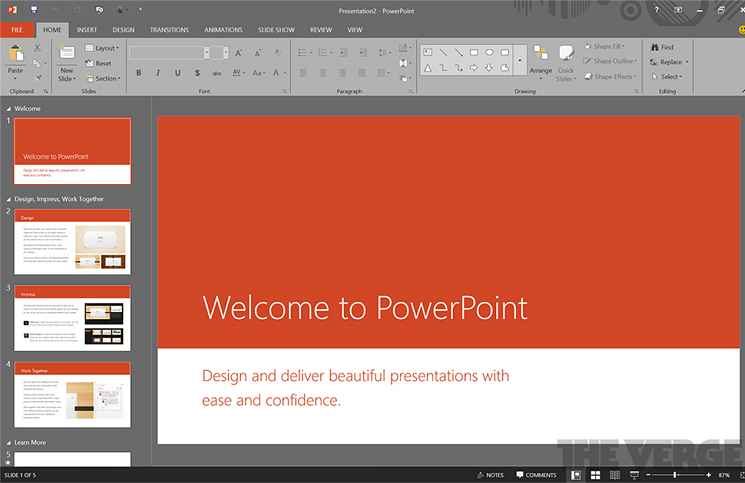Click the Reset slide icon
745x483 pixels.
(x=98, y=63)
